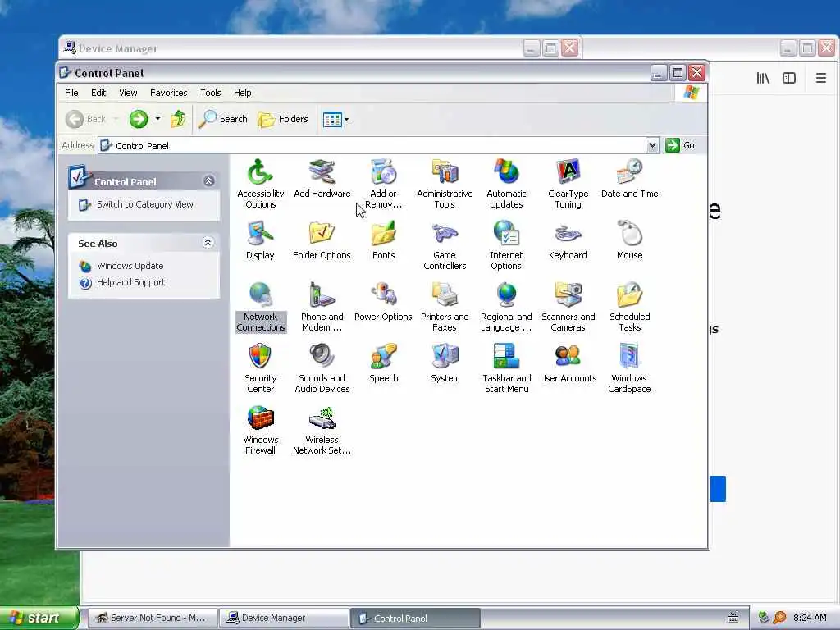The image size is (840, 630).
Task: Open Printers and Faxes icon
Action: point(445,307)
